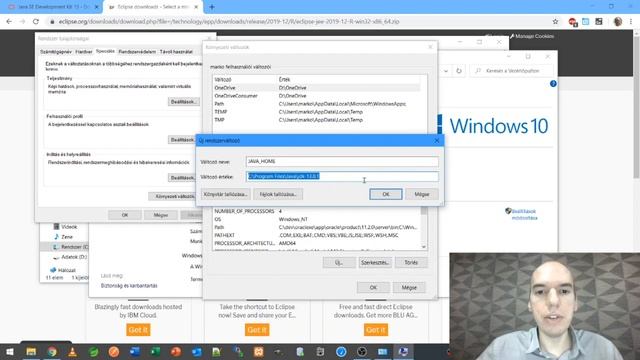
Task: Open Chrome from taskbar
Action: [52, 351]
